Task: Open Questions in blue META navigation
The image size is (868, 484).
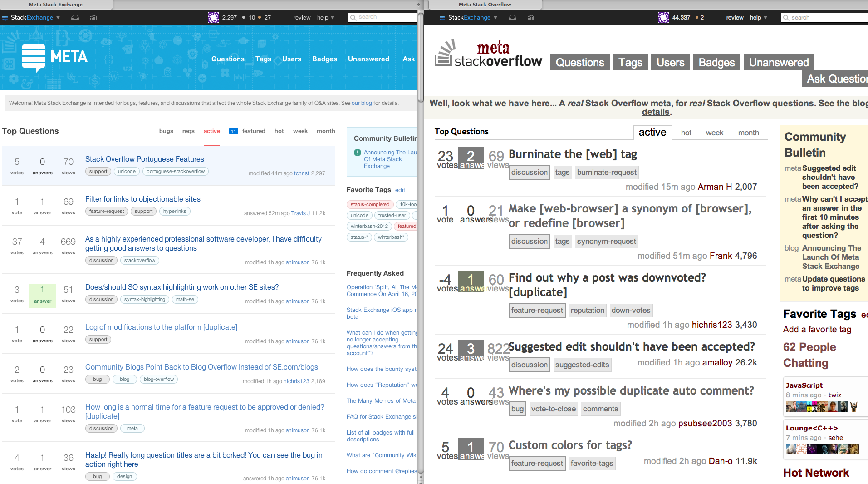Action: tap(228, 59)
